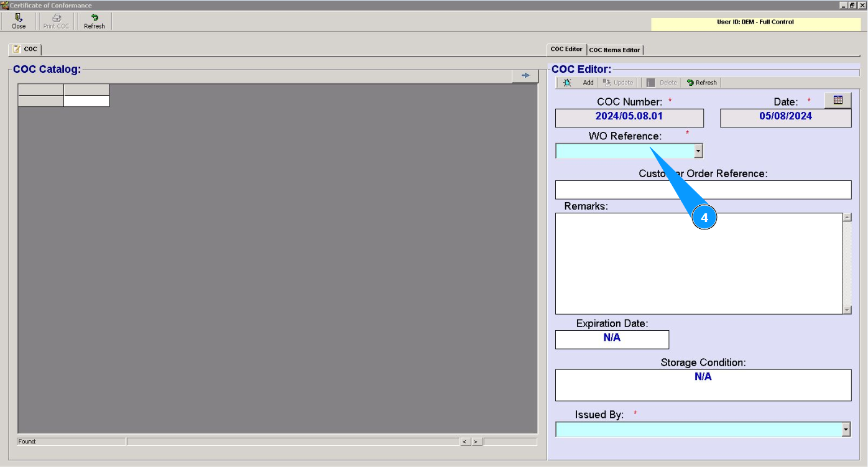Click Update in COC Editor toolbar
Image resolution: width=868 pixels, height=467 pixels.
(618, 82)
